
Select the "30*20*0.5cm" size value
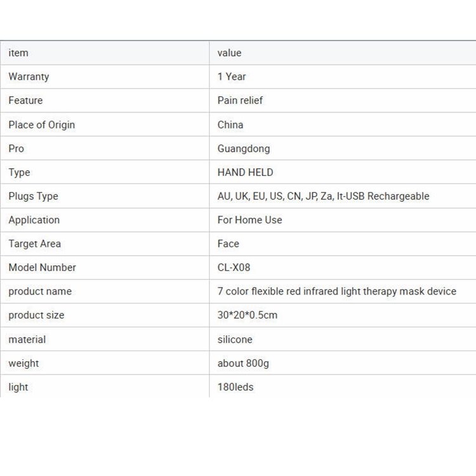[x=248, y=315]
